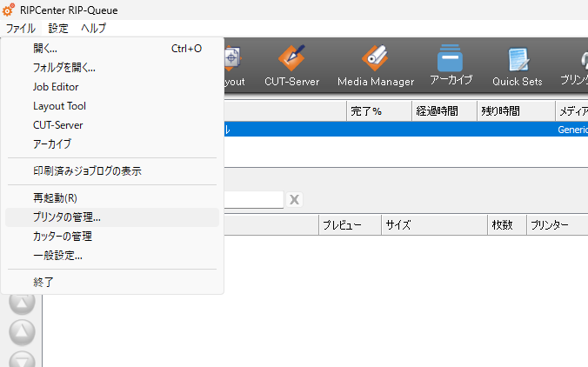Screen dimensions: 588x367
Task: Select プリンタの管理... menu entry
Action: coord(112,217)
